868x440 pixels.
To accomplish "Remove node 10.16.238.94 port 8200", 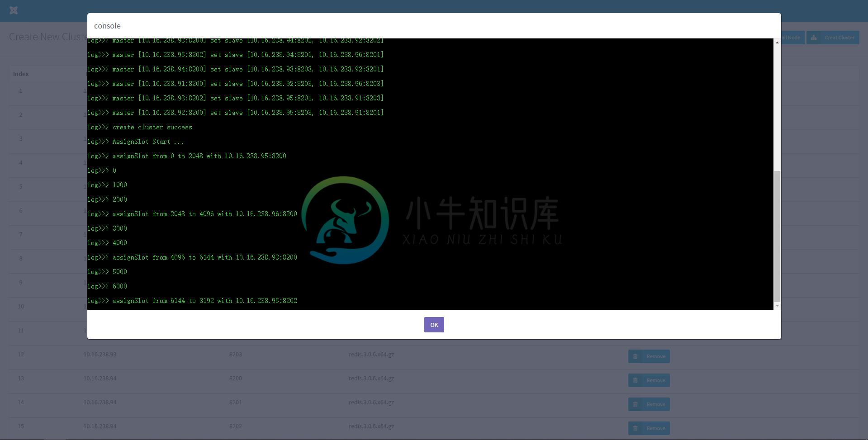I will coord(649,380).
